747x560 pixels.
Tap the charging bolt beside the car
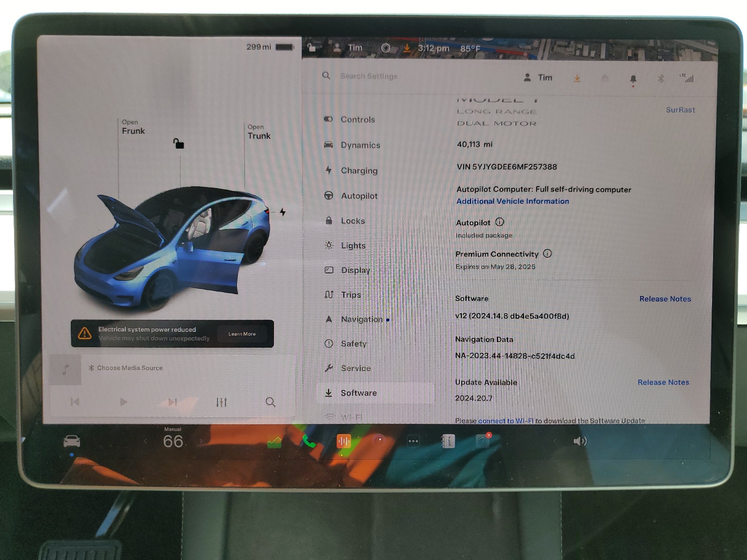pos(282,212)
